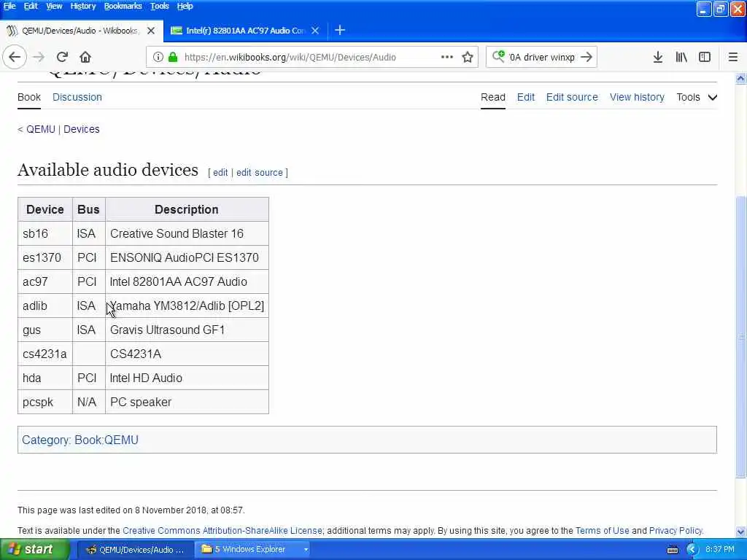Click section edit link beside heading
This screenshot has width=747, height=560.
point(220,172)
